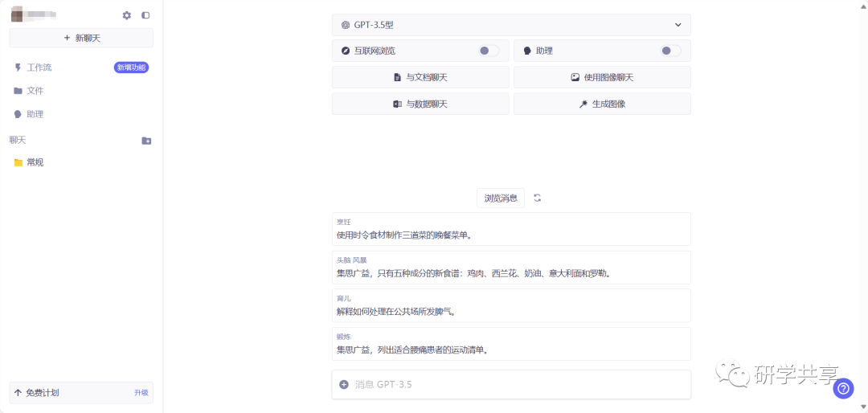Image resolution: width=868 pixels, height=413 pixels.
Task: Click the 使用图像聊天 button
Action: [602, 77]
